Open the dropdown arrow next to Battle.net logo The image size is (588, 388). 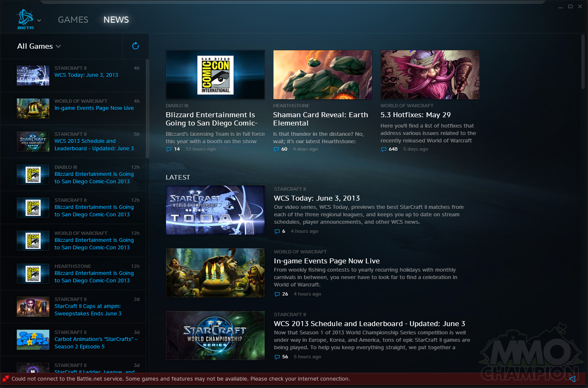click(39, 20)
